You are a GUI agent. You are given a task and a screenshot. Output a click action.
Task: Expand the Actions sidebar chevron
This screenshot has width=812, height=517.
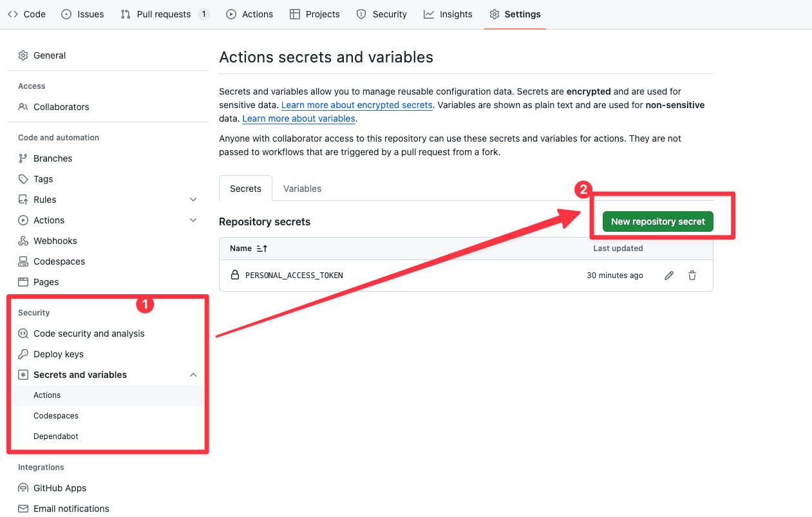193,220
